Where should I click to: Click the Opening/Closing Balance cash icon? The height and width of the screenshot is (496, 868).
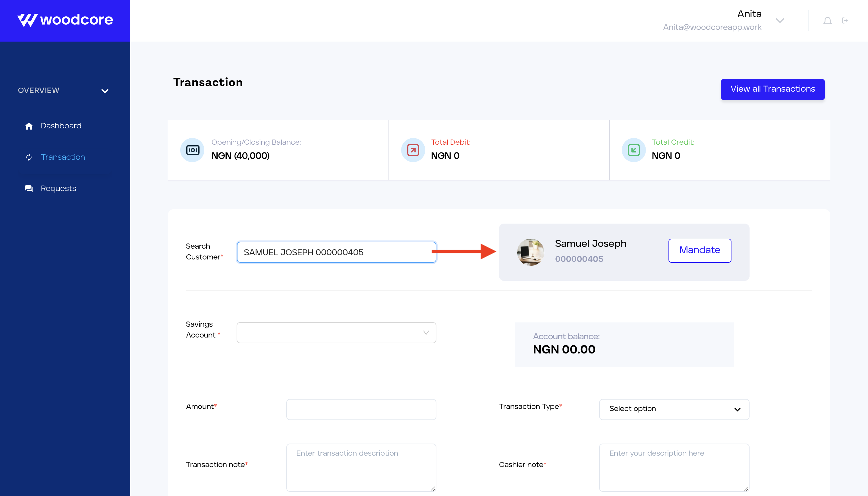[x=193, y=150]
